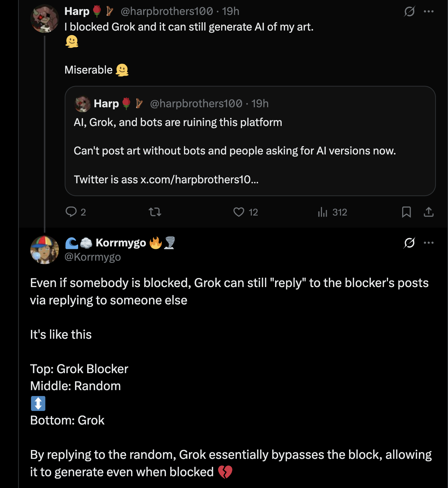Click the 19h timestamp on Harp's post
Viewport: 448px width, 488px height.
231,11
